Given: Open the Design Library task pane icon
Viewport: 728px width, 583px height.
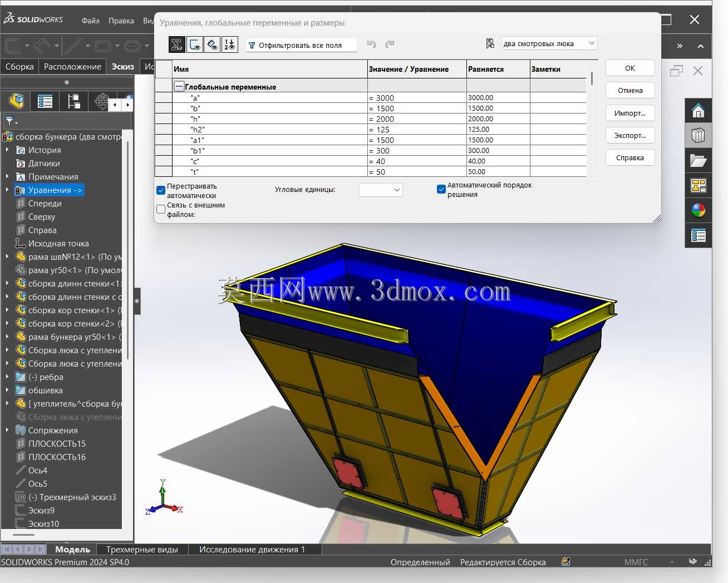Looking at the screenshot, I should pyautogui.click(x=698, y=135).
